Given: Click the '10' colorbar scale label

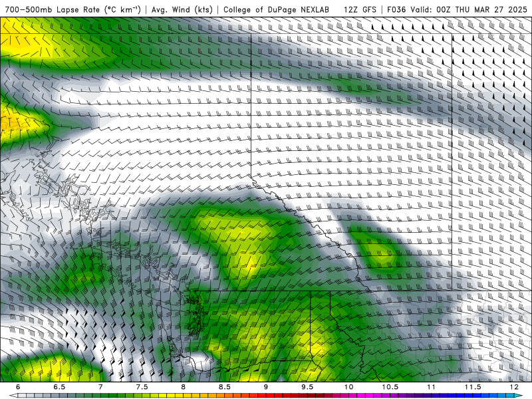Looking at the screenshot, I should point(348,387).
